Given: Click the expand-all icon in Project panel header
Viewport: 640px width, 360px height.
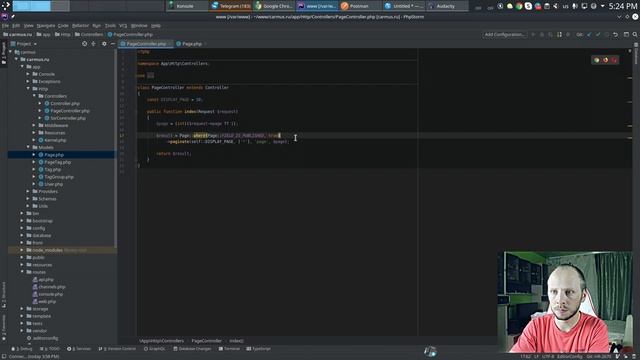Looking at the screenshot, I should click(x=93, y=44).
